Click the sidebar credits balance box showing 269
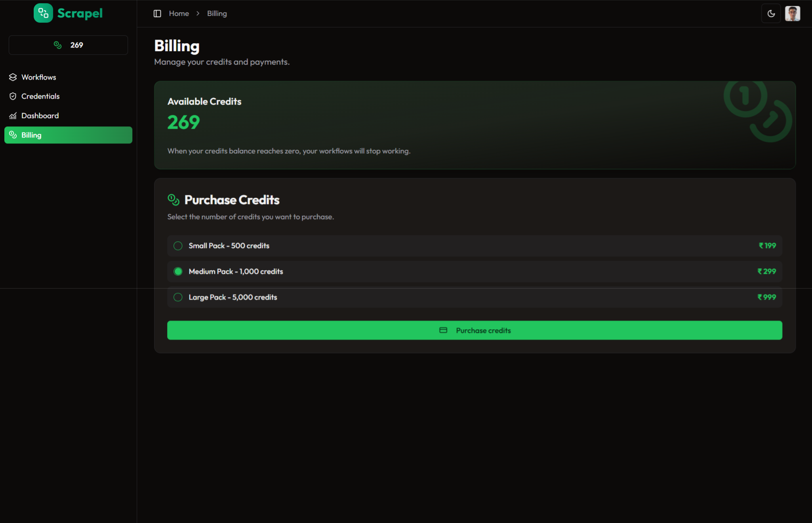Viewport: 812px width, 523px height. coord(68,45)
